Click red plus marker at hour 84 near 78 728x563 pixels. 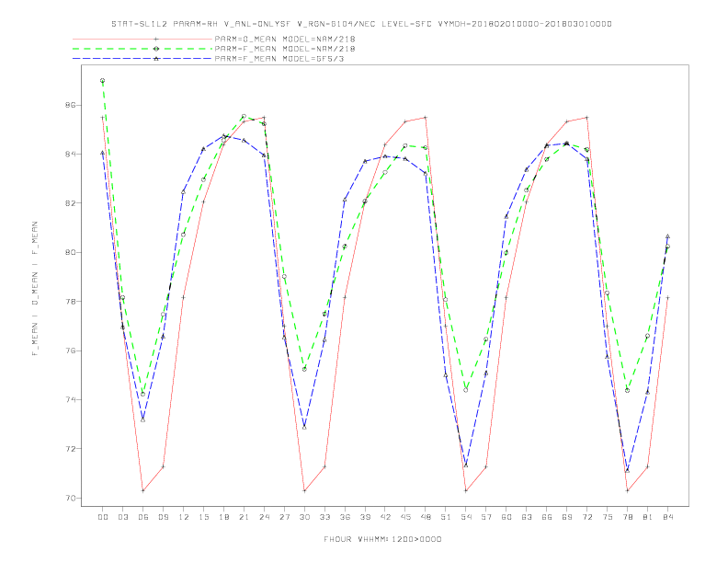pyautogui.click(x=667, y=298)
